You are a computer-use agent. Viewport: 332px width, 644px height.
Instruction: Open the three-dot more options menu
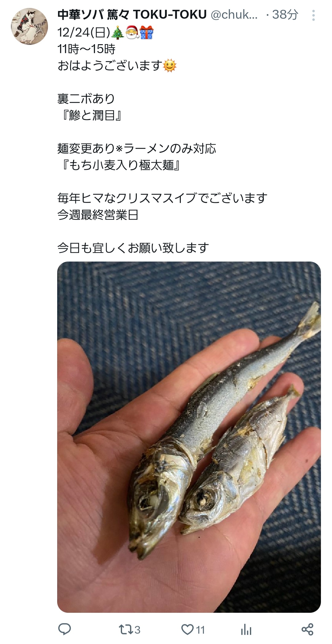[x=313, y=15]
